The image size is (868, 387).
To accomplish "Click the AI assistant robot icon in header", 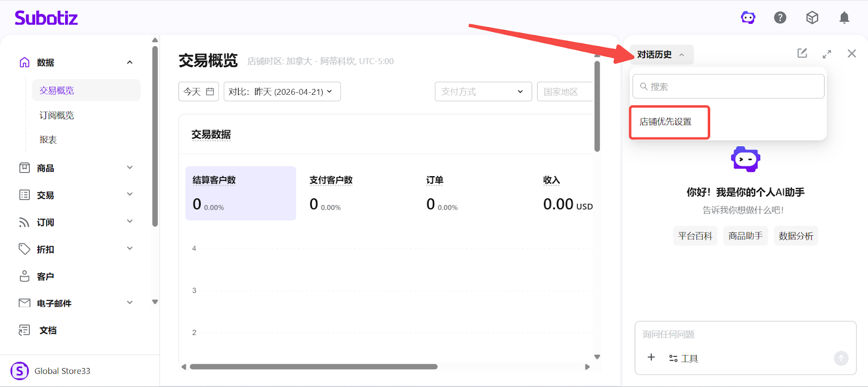I will tap(748, 18).
